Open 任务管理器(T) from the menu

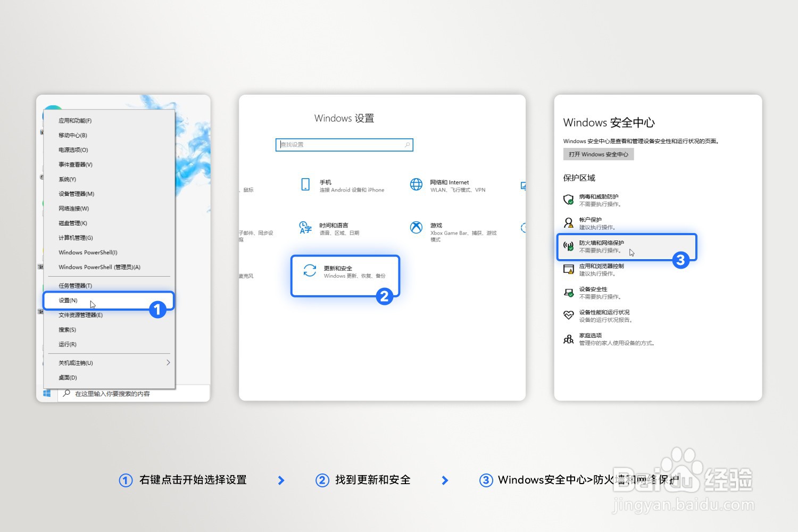tap(76, 286)
